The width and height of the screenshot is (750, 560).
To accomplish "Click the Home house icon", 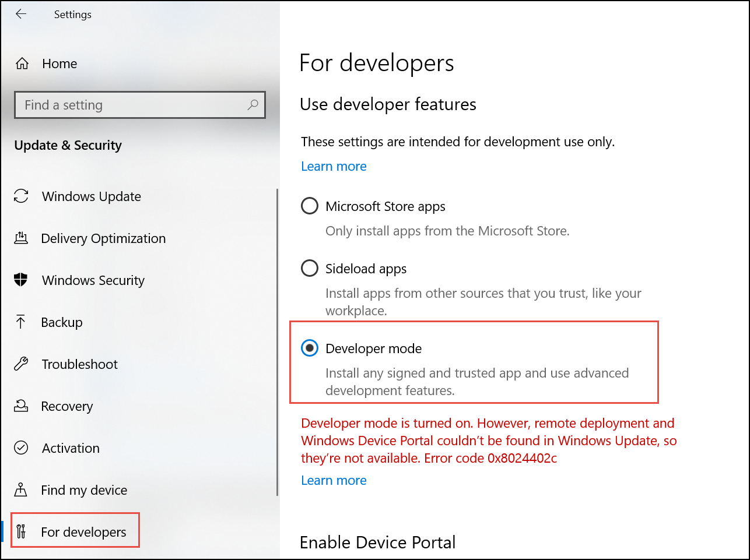I will [22, 64].
